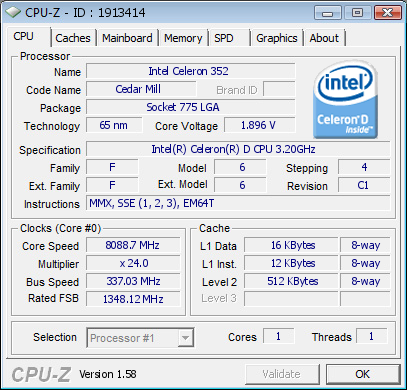Click the Specification text field

(x=238, y=149)
